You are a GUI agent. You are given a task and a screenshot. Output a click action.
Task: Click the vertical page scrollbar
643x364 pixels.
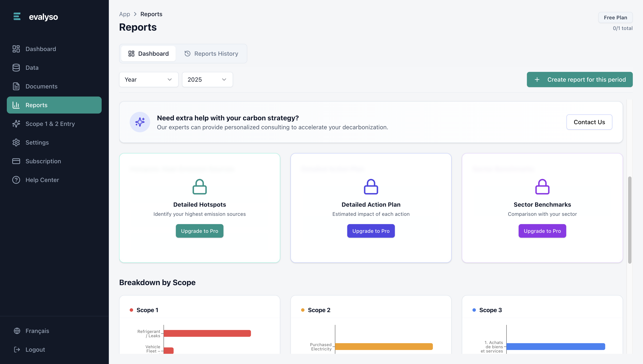(x=630, y=220)
